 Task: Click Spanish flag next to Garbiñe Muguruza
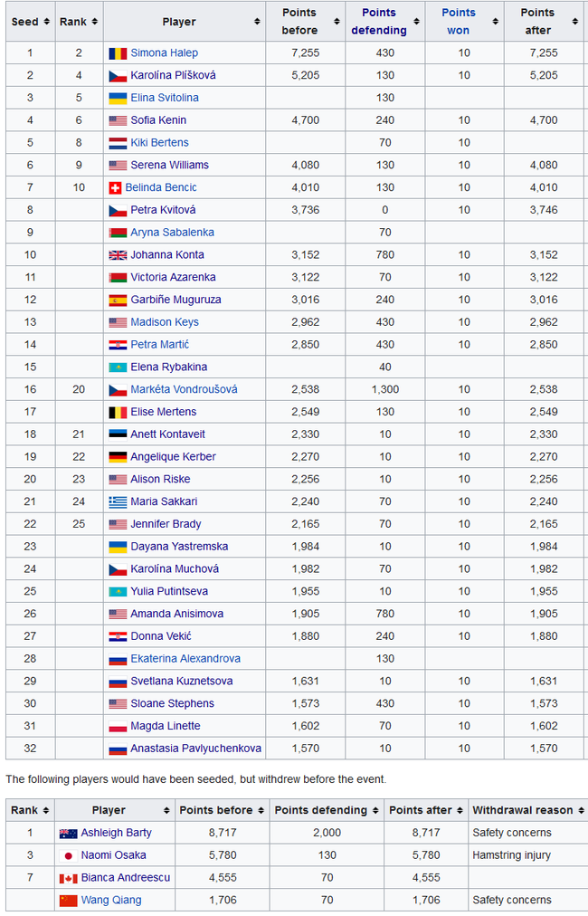(118, 301)
